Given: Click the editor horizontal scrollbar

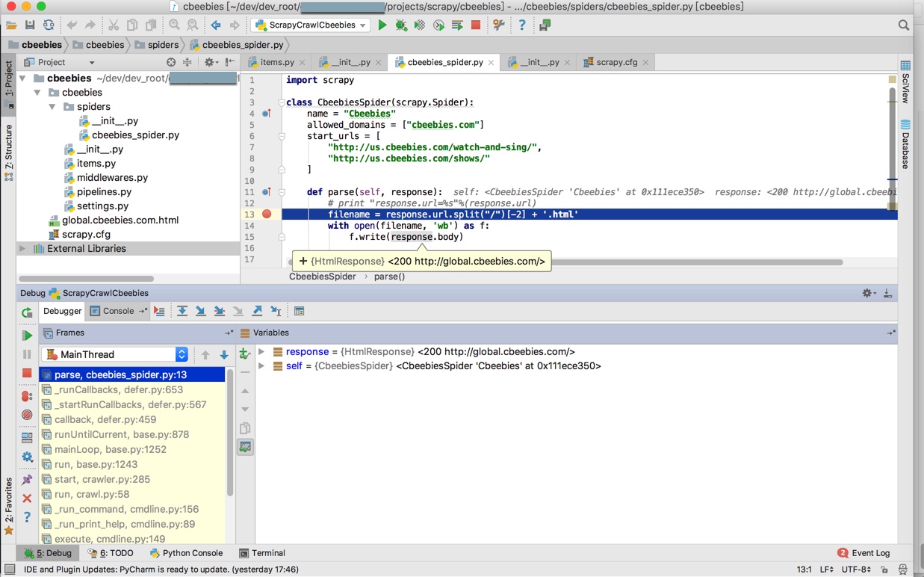Looking at the screenshot, I should coord(565,262).
